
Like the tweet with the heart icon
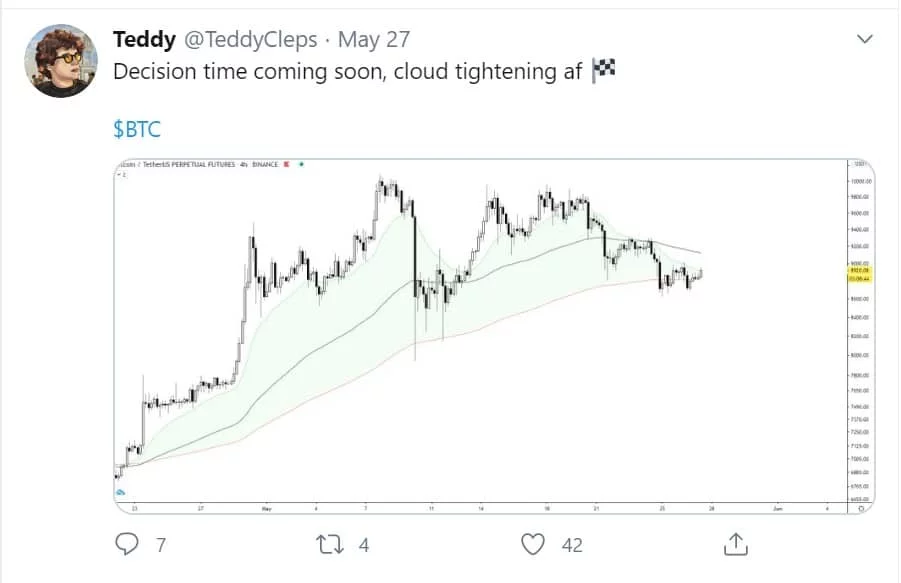[x=533, y=544]
